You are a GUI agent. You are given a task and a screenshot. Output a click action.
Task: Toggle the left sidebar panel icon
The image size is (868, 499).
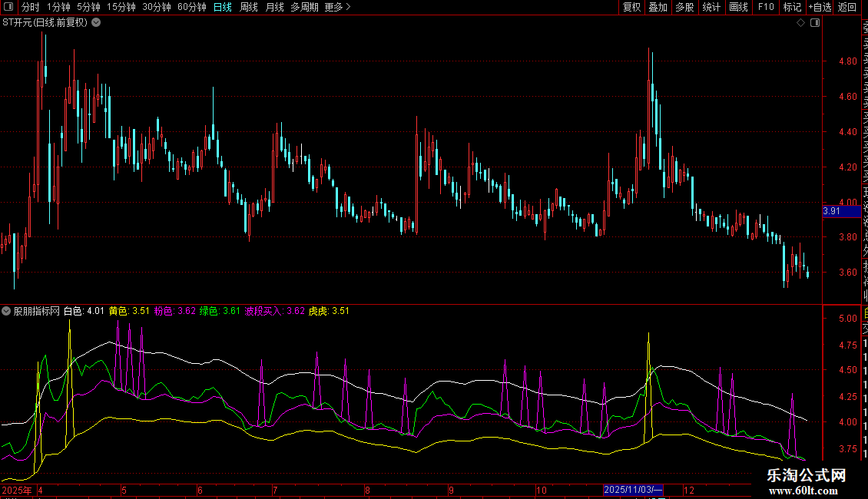pyautogui.click(x=7, y=7)
